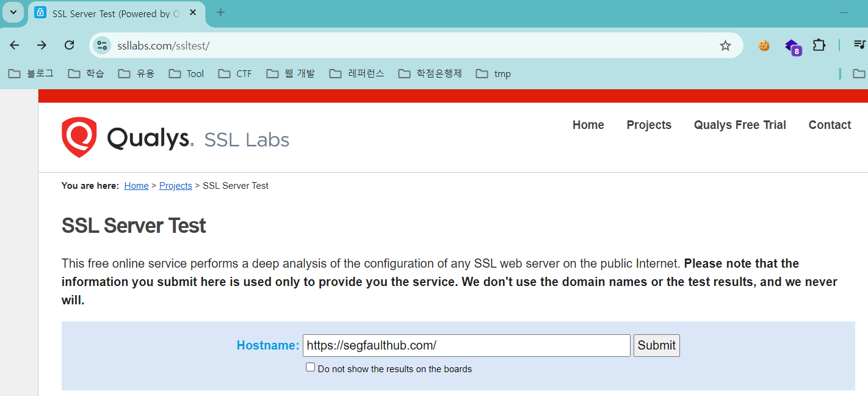Click the SSL Server Test heading
868x396 pixels.
coord(134,226)
